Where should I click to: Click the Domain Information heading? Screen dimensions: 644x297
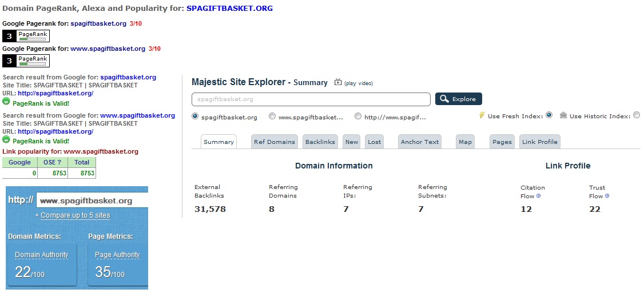(334, 166)
